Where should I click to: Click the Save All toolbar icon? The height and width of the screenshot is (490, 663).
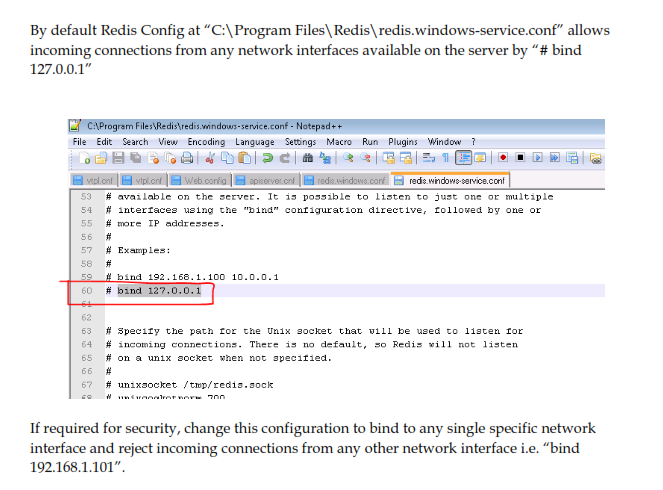tap(135, 158)
